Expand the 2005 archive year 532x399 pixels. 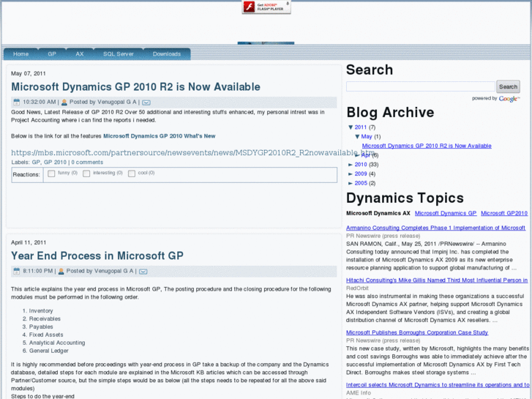pyautogui.click(x=351, y=183)
